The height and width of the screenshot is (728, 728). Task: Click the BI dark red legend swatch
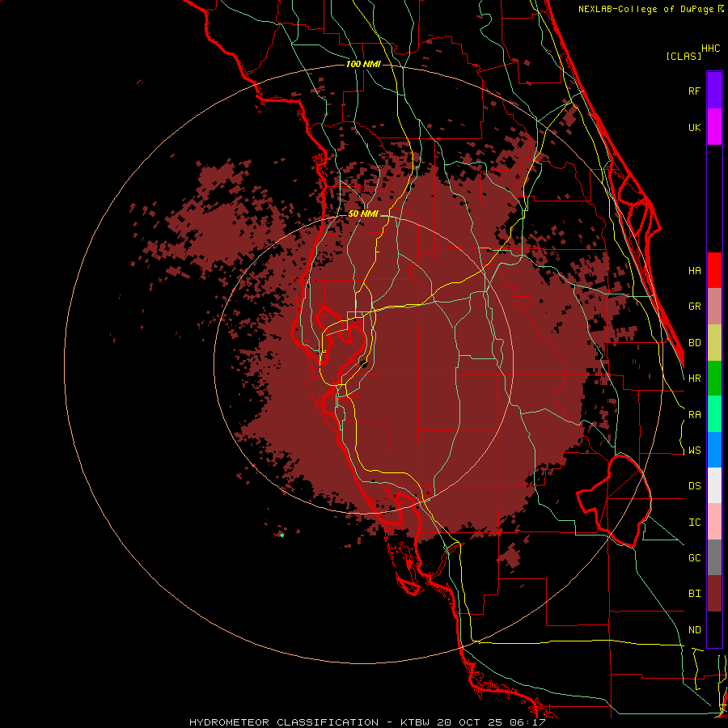click(714, 594)
